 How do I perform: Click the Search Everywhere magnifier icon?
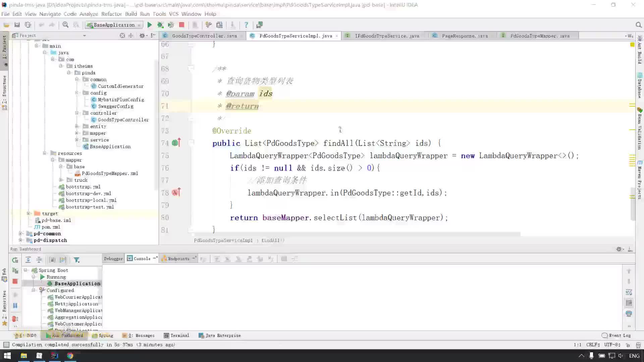click(639, 25)
